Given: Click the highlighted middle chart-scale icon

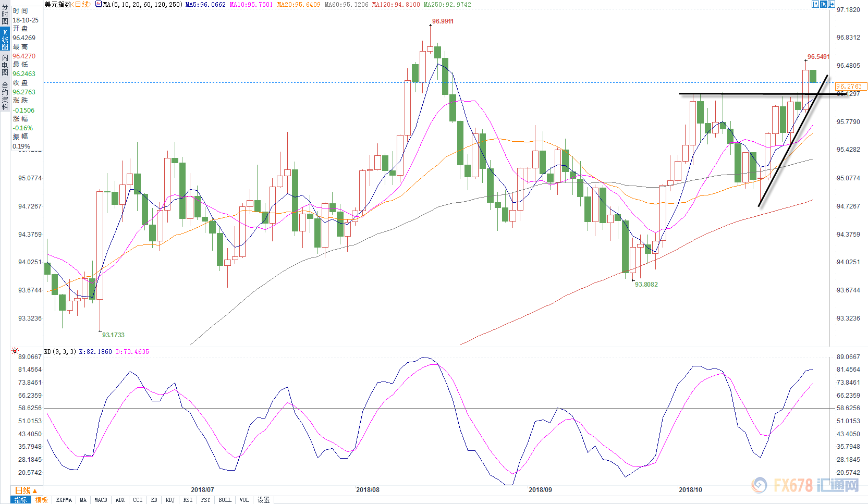Looking at the screenshot, I should coord(824,4).
